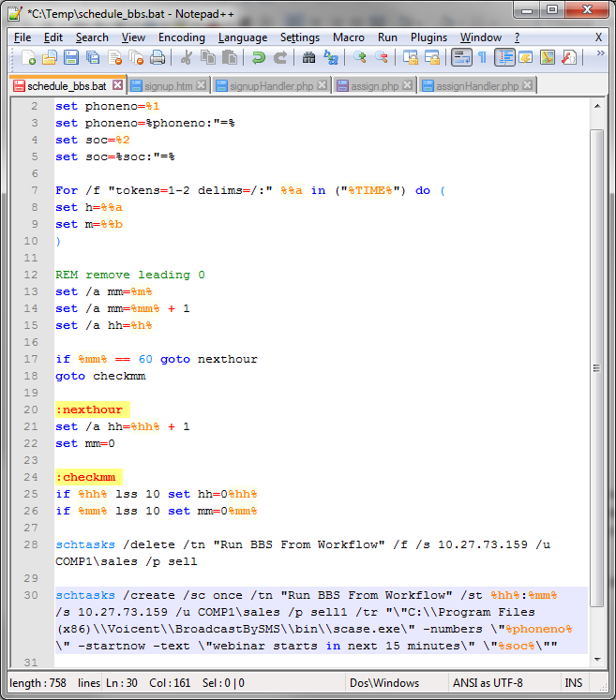Click the Find binoculars icon
This screenshot has width=616, height=700.
tap(308, 58)
